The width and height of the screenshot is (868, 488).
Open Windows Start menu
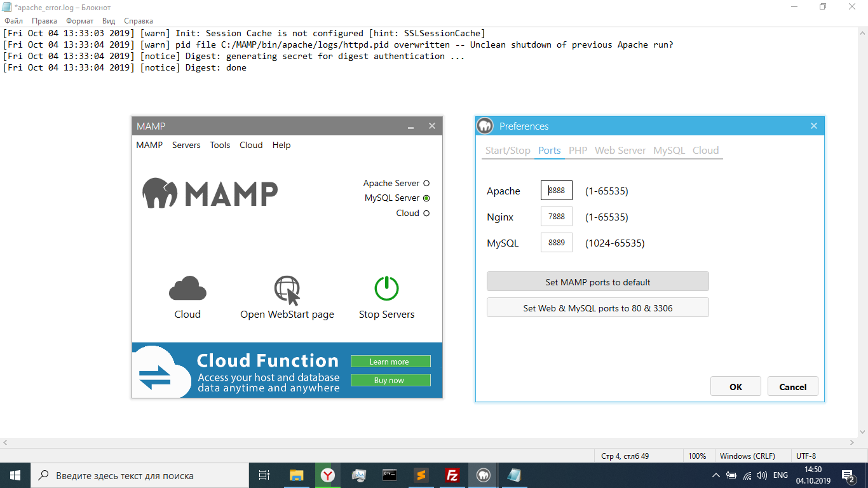(15, 475)
